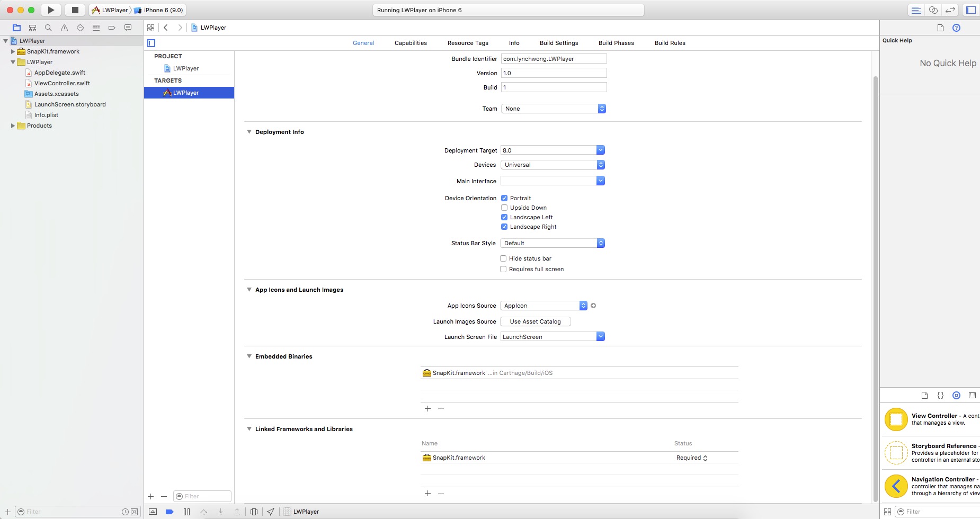Image resolution: width=980 pixels, height=519 pixels.
Task: Open the Team dropdown
Action: 553,109
